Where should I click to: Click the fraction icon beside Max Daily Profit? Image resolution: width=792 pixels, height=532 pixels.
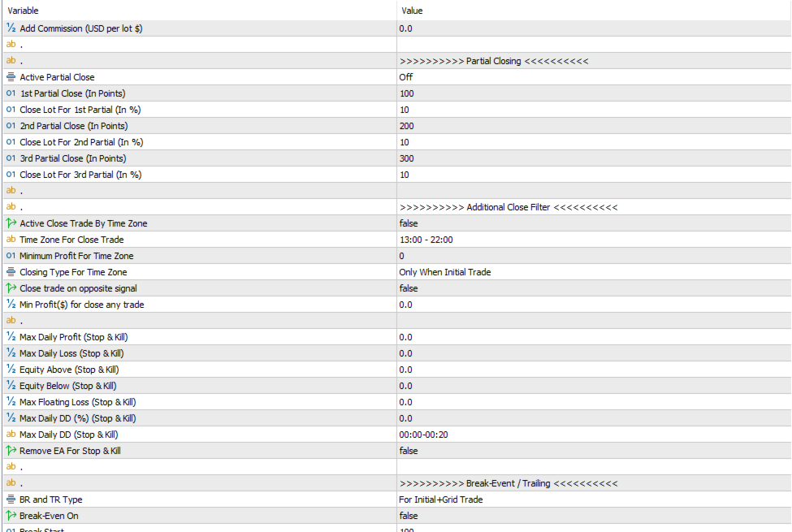11,337
